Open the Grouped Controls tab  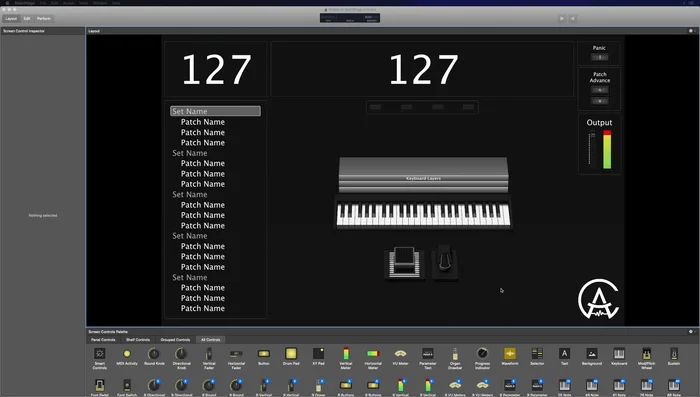tap(175, 340)
